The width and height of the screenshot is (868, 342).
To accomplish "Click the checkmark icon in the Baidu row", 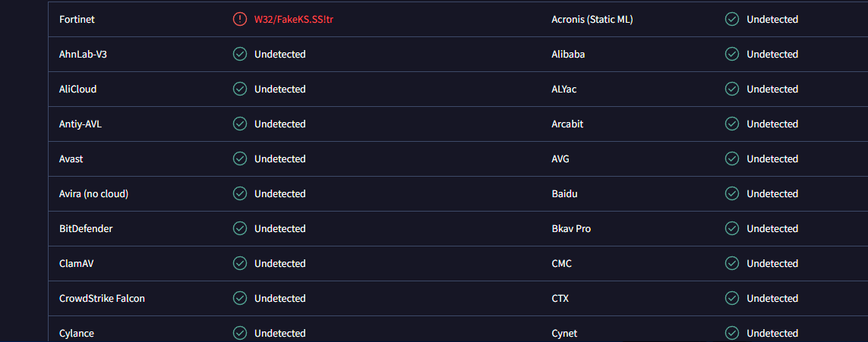I will pyautogui.click(x=732, y=193).
